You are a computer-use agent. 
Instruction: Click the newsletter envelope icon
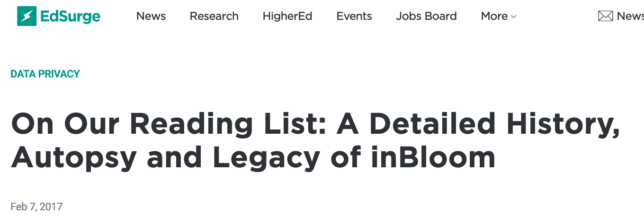pos(605,16)
